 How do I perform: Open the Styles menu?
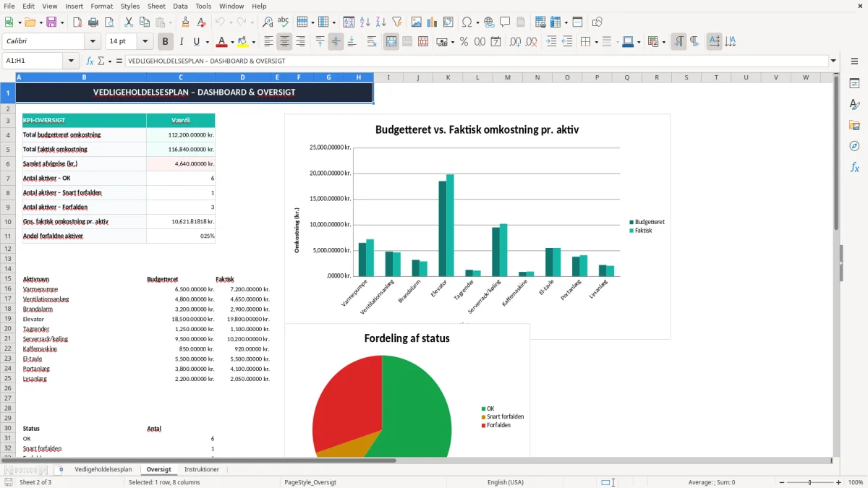(130, 6)
